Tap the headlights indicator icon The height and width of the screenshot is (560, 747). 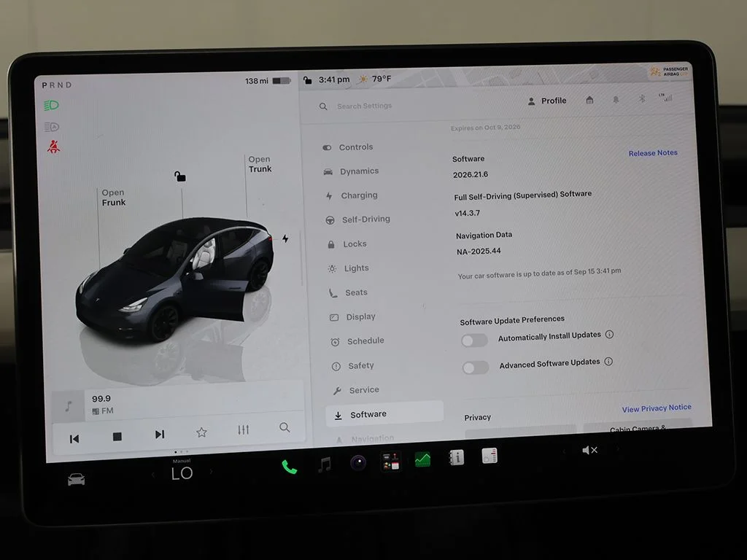[51, 105]
